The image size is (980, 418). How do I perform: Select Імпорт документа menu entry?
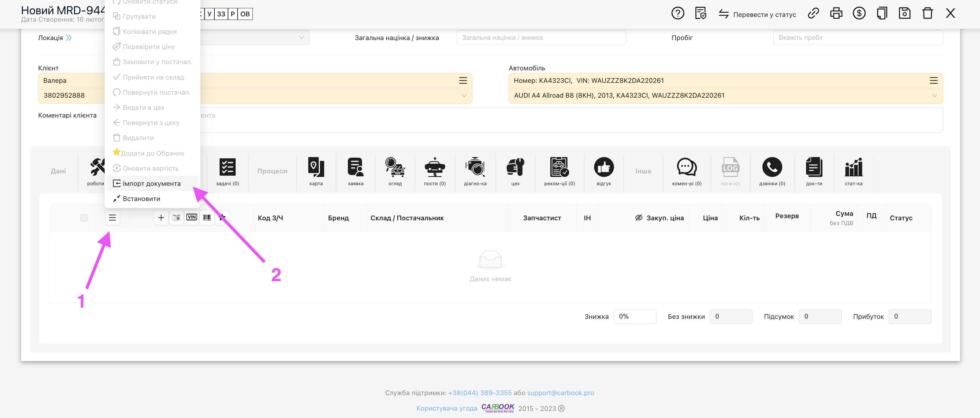(x=151, y=183)
